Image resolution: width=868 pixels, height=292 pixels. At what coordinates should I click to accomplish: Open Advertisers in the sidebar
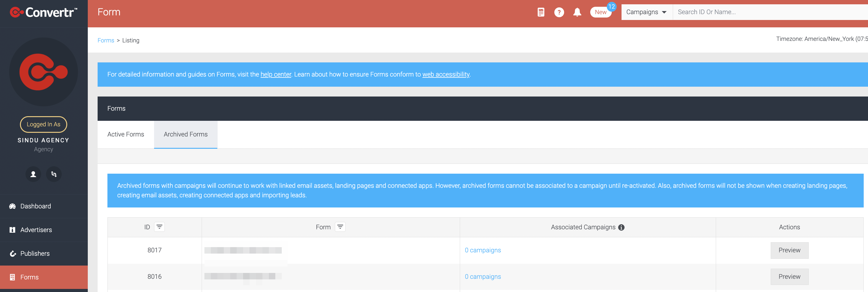pos(44,230)
